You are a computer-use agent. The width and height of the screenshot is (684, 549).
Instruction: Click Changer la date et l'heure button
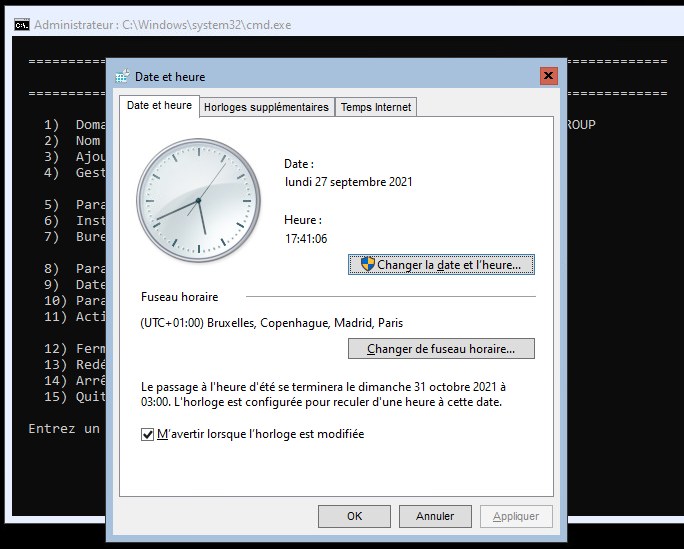[441, 265]
